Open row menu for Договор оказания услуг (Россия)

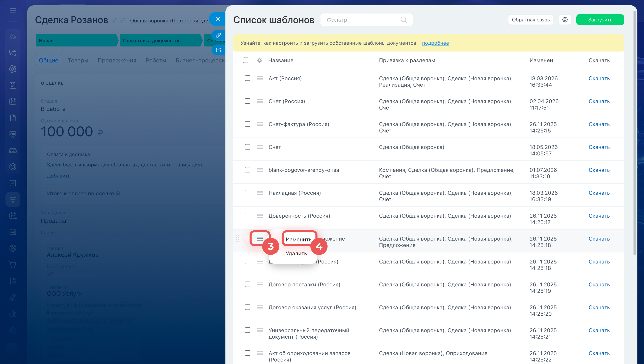(x=260, y=307)
